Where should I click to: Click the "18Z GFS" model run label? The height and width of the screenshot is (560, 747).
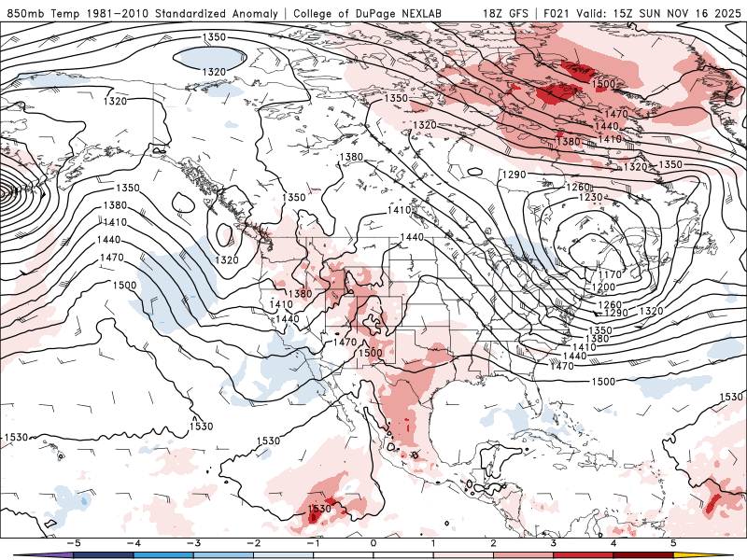tap(505, 13)
